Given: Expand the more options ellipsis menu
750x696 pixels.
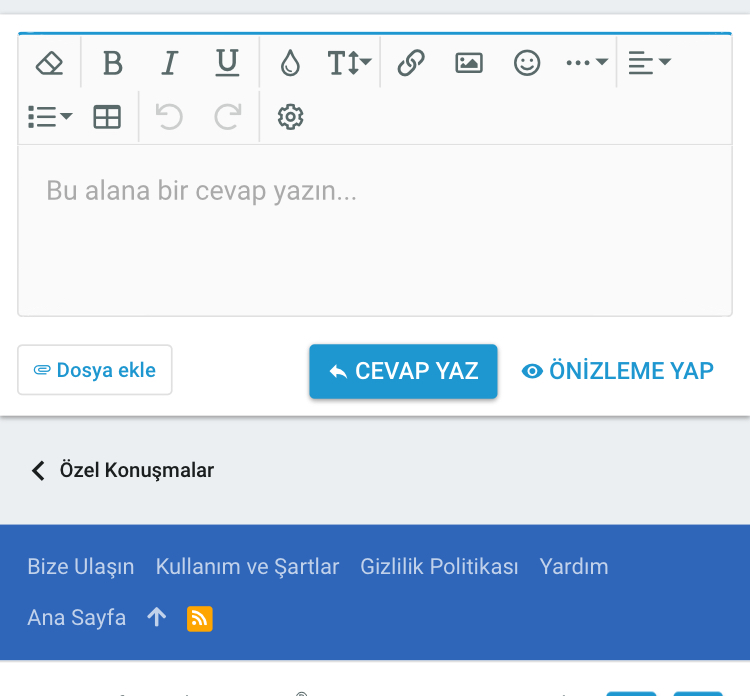Looking at the screenshot, I should tap(586, 63).
